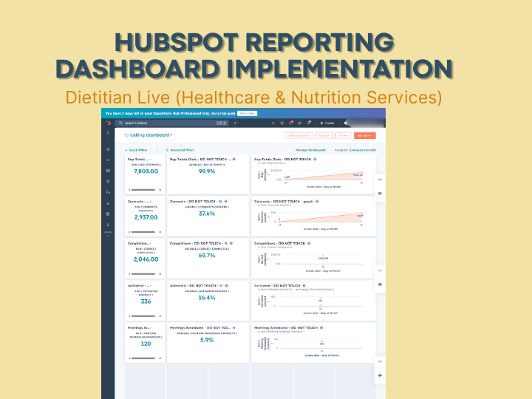Image resolution: width=532 pixels, height=399 pixels.
Task: Click the horizontal scrollbar in Completions card
Action: click(143, 274)
